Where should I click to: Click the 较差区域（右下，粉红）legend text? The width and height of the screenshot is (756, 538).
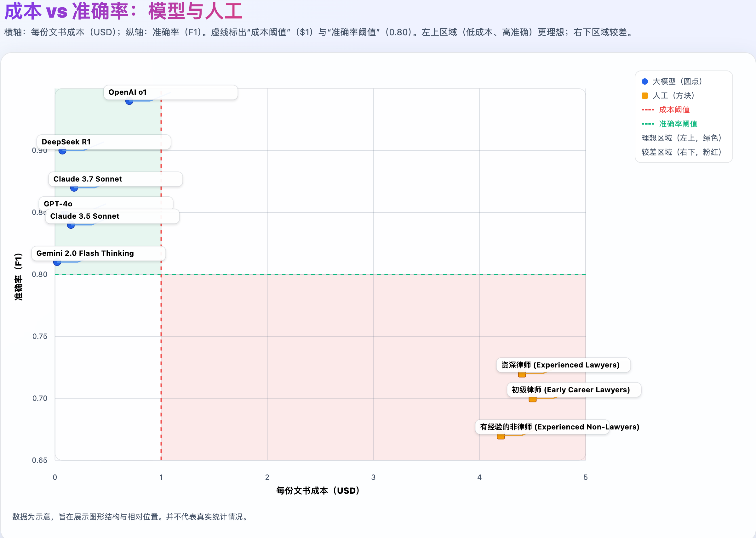[680, 152]
